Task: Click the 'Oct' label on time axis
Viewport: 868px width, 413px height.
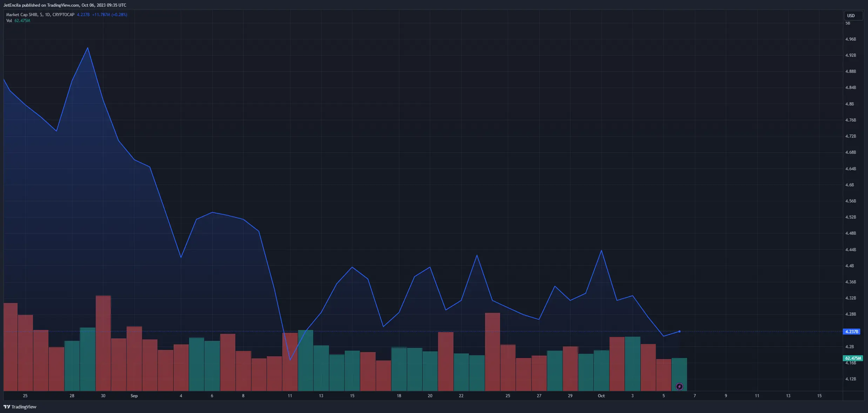Action: pos(601,395)
